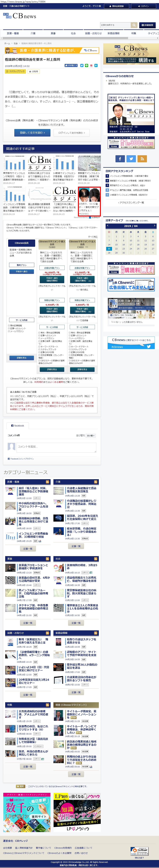Expand アクセスランキング一覧 link
Screen dimensions: 159x868
[131, 202]
